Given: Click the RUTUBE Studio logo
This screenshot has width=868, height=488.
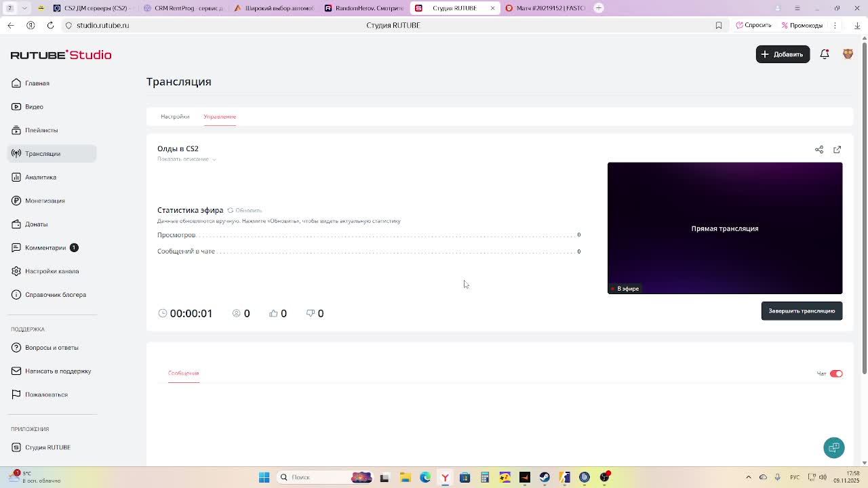Looking at the screenshot, I should 61,55.
